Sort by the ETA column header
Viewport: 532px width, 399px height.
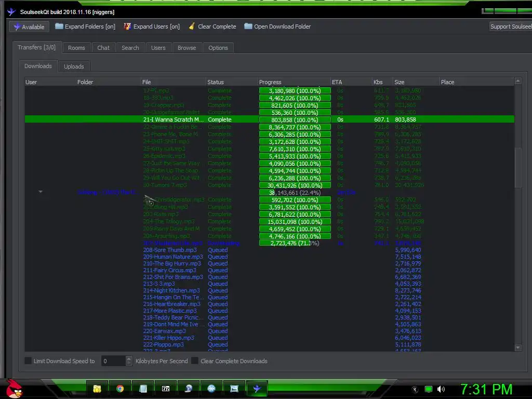(352, 82)
